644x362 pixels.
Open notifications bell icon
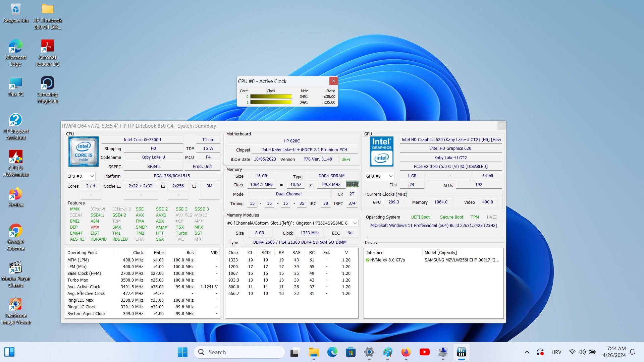(x=632, y=352)
